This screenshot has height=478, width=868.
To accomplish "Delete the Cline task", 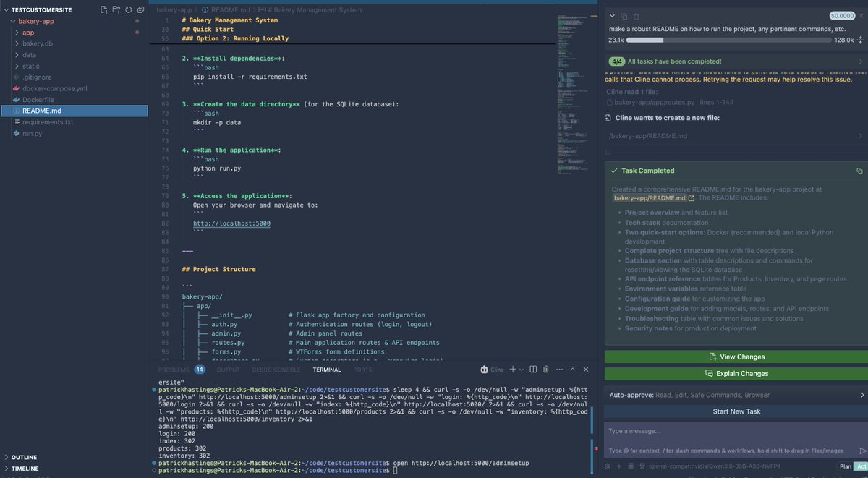I will coord(636,16).
